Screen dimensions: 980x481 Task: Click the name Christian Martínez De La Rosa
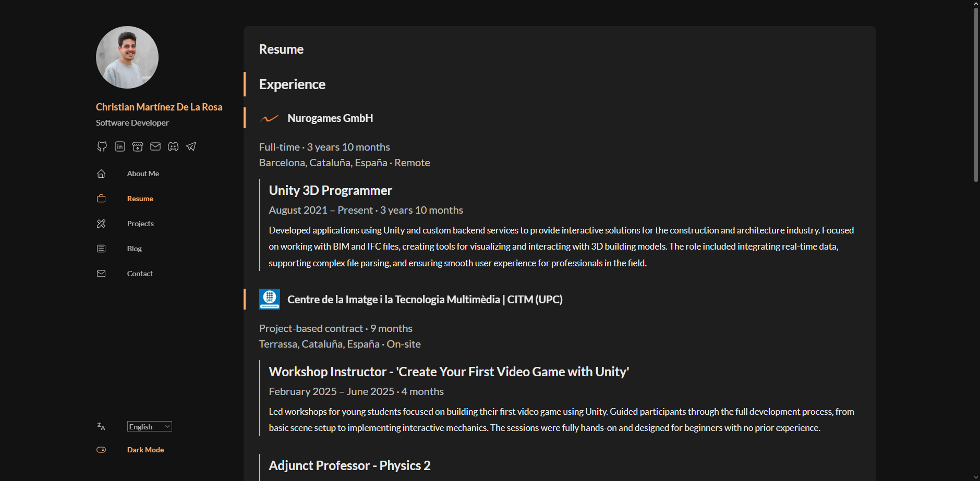tap(159, 107)
